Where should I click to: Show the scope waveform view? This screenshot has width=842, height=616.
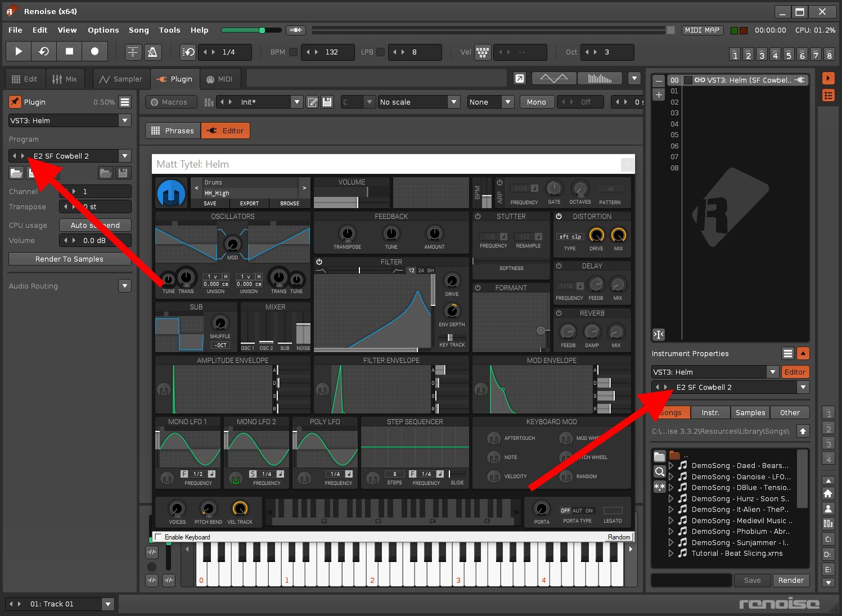pyautogui.click(x=554, y=78)
